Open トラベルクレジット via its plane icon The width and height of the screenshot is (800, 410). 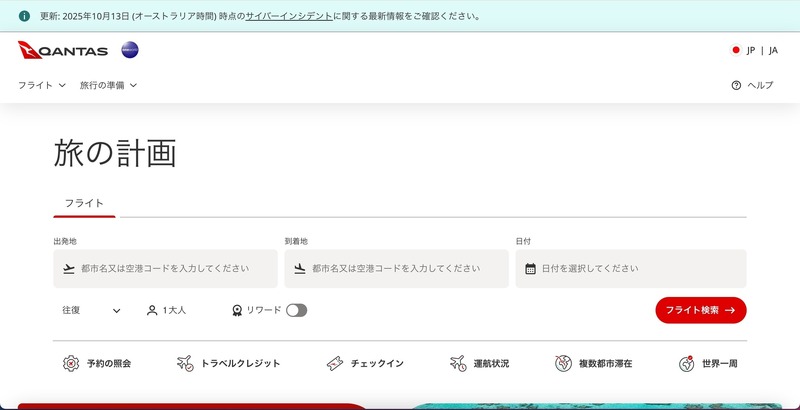185,363
